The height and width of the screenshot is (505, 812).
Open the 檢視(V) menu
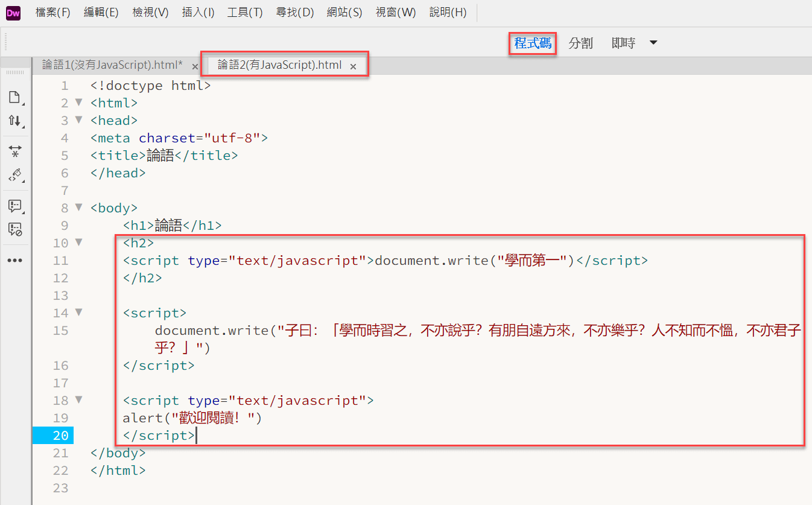pyautogui.click(x=151, y=13)
